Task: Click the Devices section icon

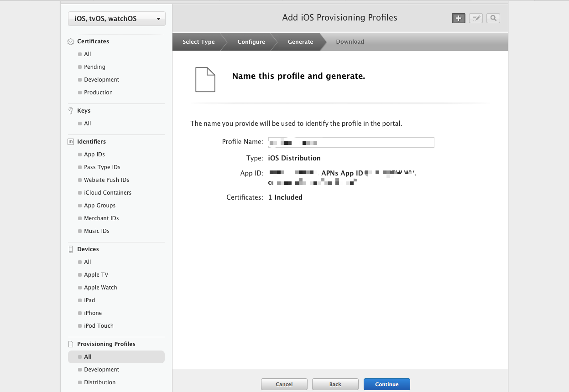Action: click(x=71, y=249)
